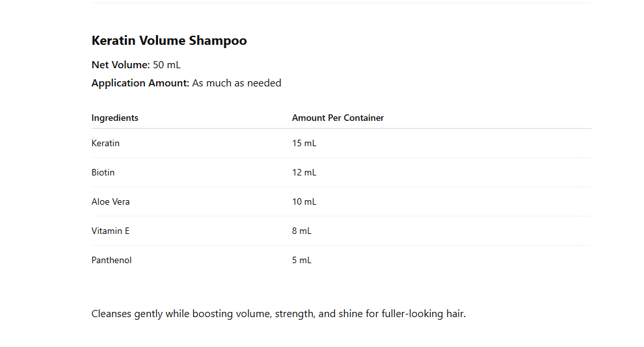Select the 50 mL net volume value
The width and height of the screenshot is (644, 347).
(x=167, y=65)
